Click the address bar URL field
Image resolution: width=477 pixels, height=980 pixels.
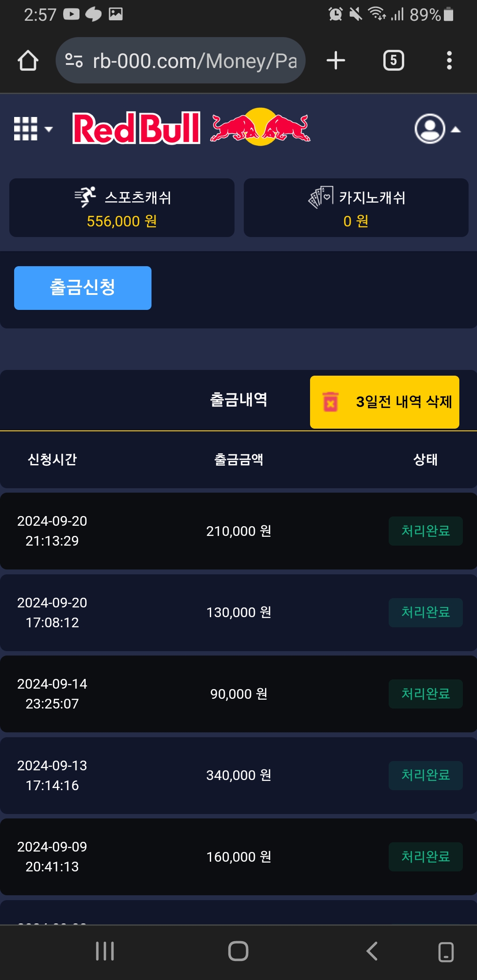pos(194,60)
